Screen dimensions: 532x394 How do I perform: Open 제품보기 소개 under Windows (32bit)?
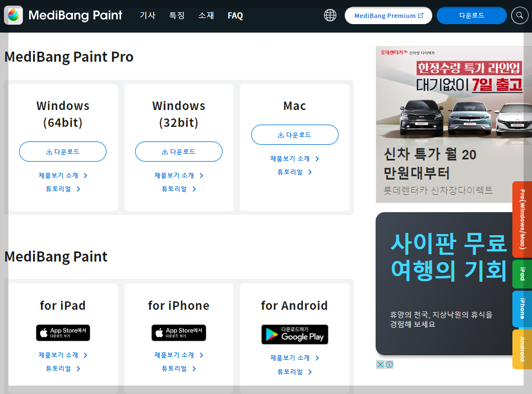(x=179, y=175)
